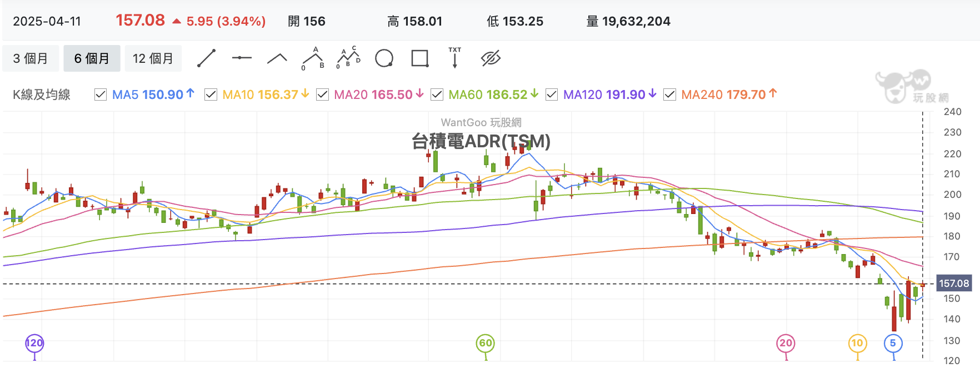Uncheck the MA60 moving average checkbox
This screenshot has width=980, height=368.
click(437, 95)
